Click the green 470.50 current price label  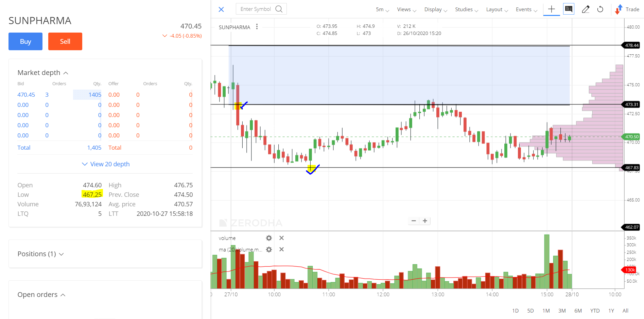tap(631, 137)
